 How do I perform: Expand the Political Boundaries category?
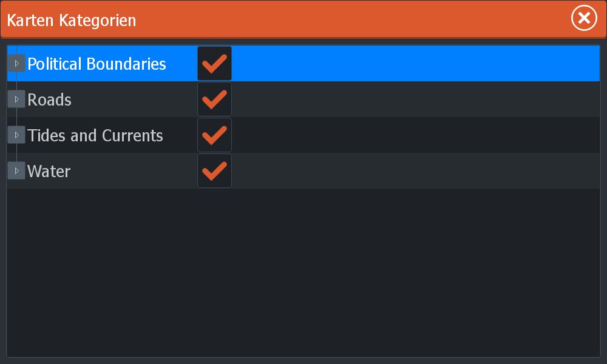[x=16, y=63]
